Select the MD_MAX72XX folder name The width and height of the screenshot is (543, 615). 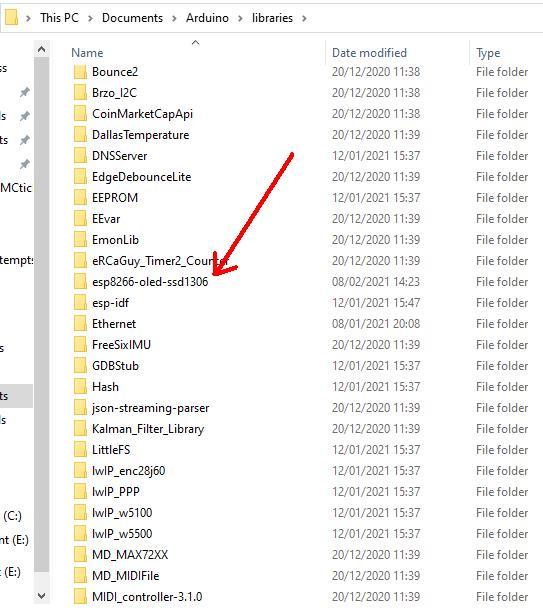pos(130,555)
